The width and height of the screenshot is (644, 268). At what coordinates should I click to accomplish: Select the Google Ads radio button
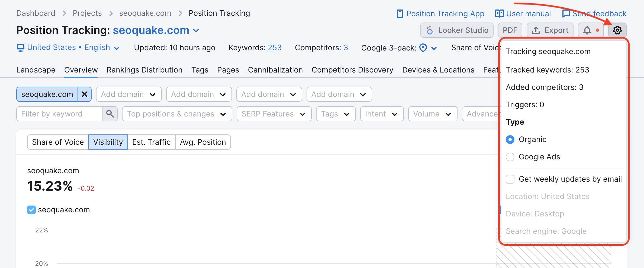tap(510, 157)
